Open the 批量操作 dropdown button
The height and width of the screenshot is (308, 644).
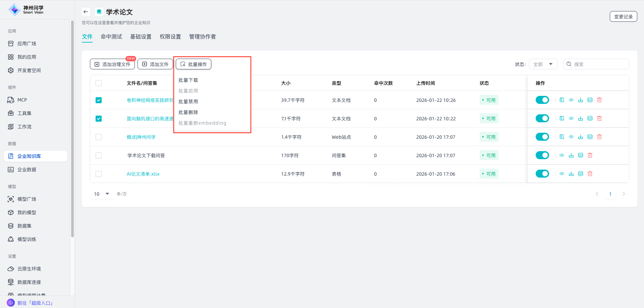[x=194, y=64]
